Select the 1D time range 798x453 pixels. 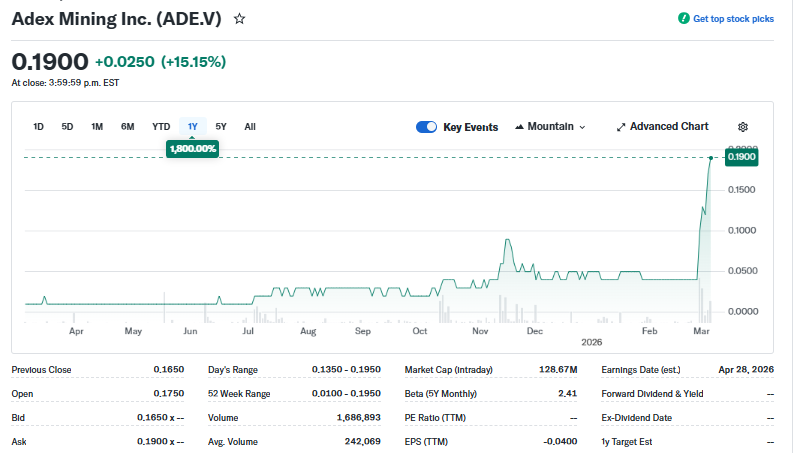click(38, 127)
